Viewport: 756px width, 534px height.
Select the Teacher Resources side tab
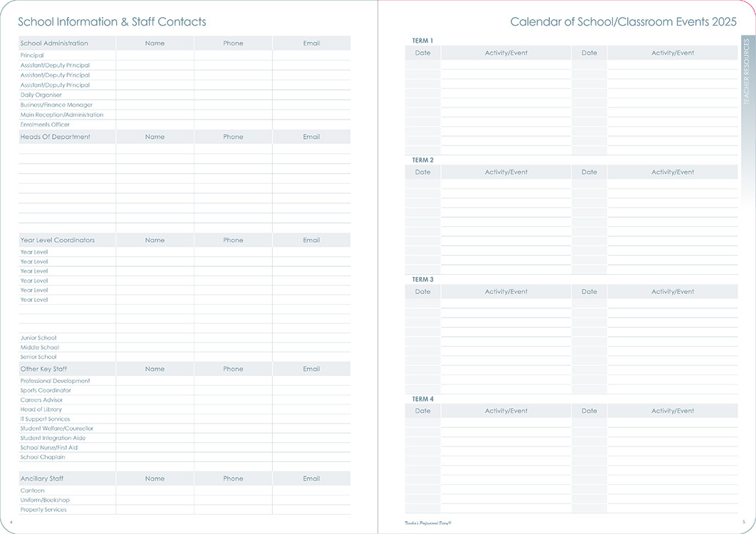tap(746, 72)
